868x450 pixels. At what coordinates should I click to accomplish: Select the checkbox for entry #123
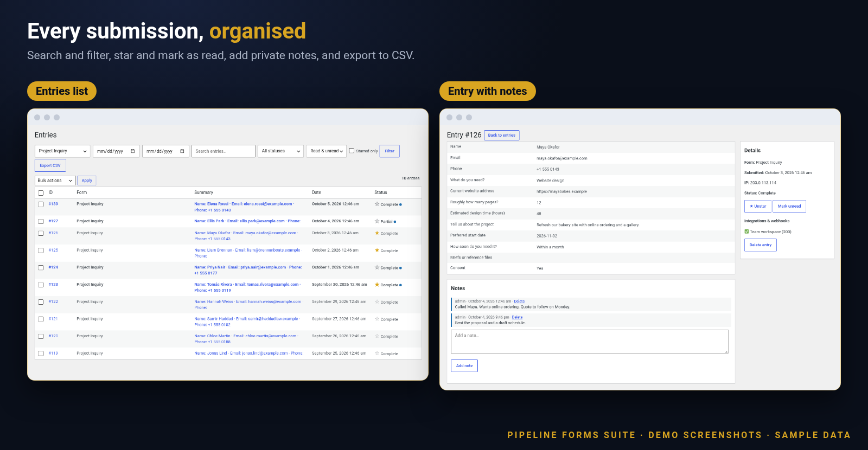[x=41, y=285]
